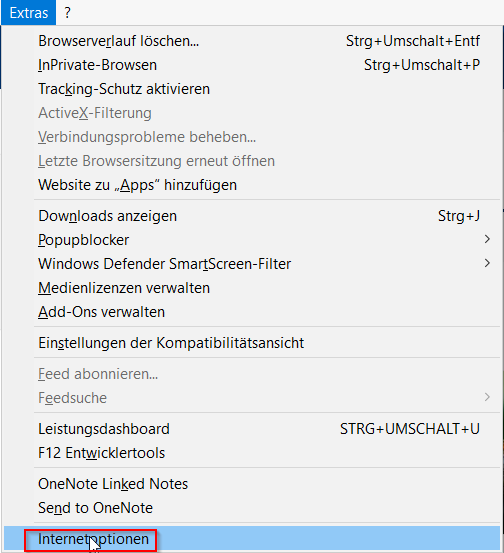Open Einstellungen der Kompatibilitätsansicht
The width and height of the screenshot is (504, 553).
click(x=252, y=343)
